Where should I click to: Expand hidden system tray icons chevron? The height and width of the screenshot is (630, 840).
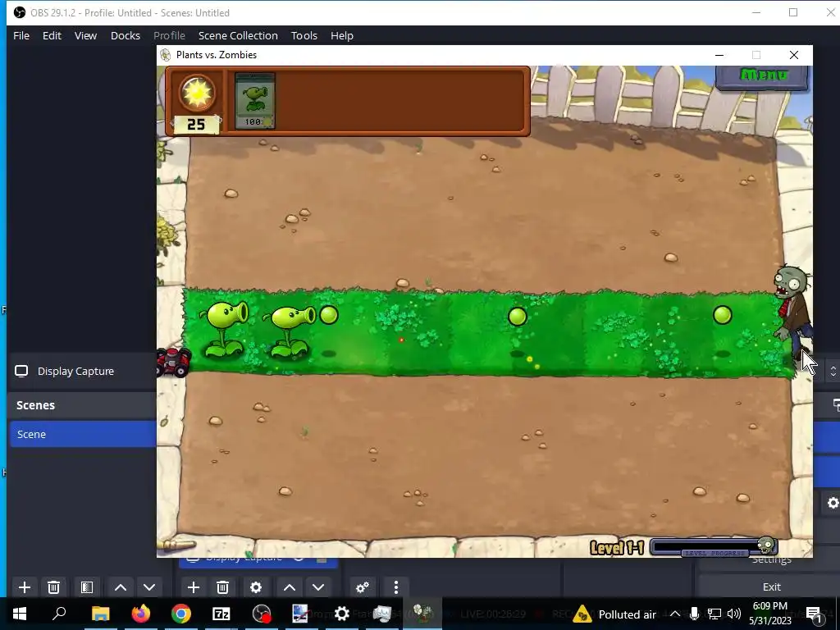[675, 614]
